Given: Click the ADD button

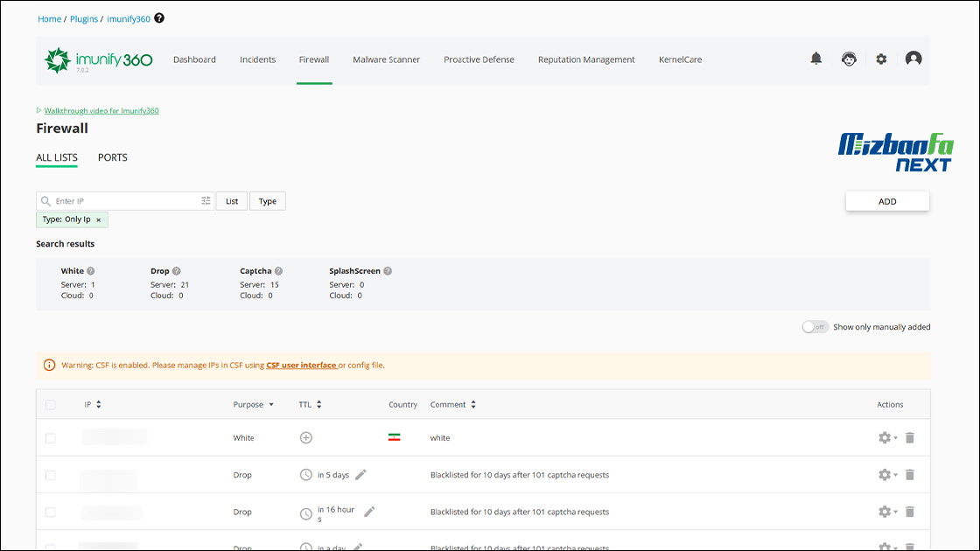Looking at the screenshot, I should 886,201.
